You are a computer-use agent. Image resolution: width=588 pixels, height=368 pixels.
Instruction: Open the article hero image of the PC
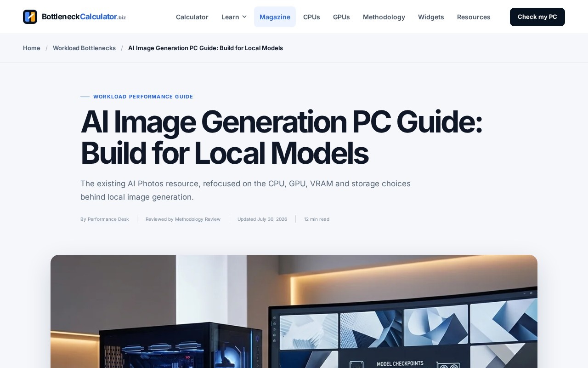(294, 311)
